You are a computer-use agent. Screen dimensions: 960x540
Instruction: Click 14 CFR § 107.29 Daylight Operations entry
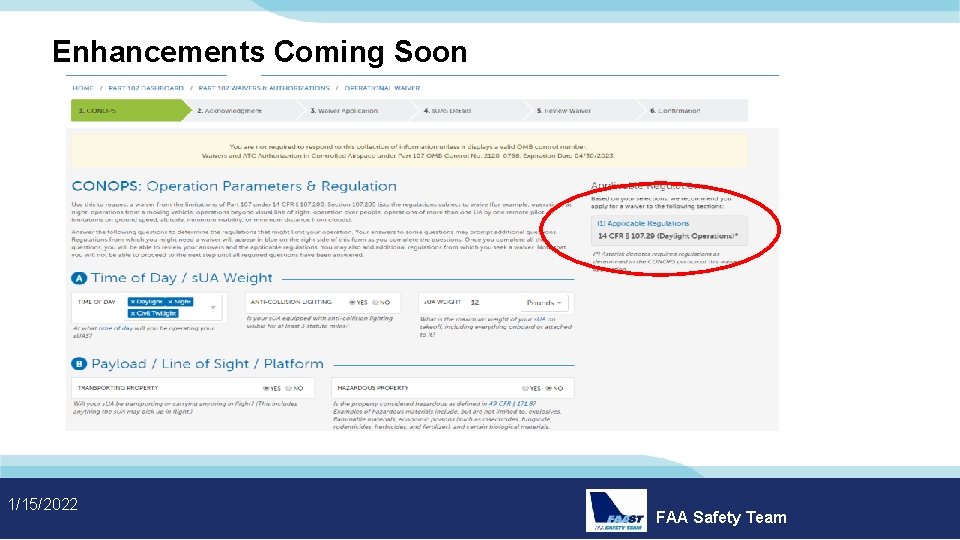coord(668,236)
